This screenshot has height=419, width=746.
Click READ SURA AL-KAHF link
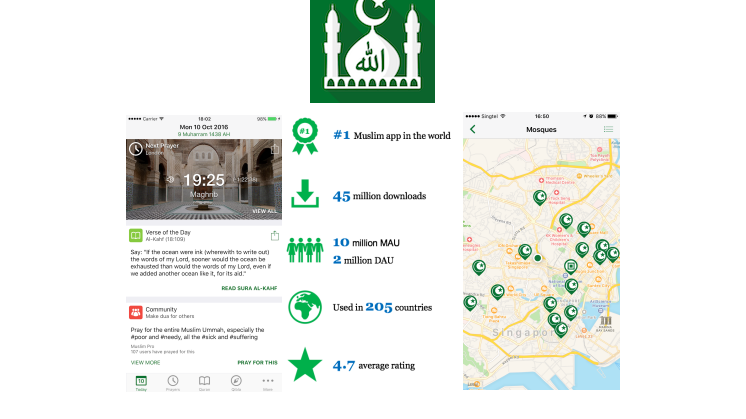pos(249,288)
